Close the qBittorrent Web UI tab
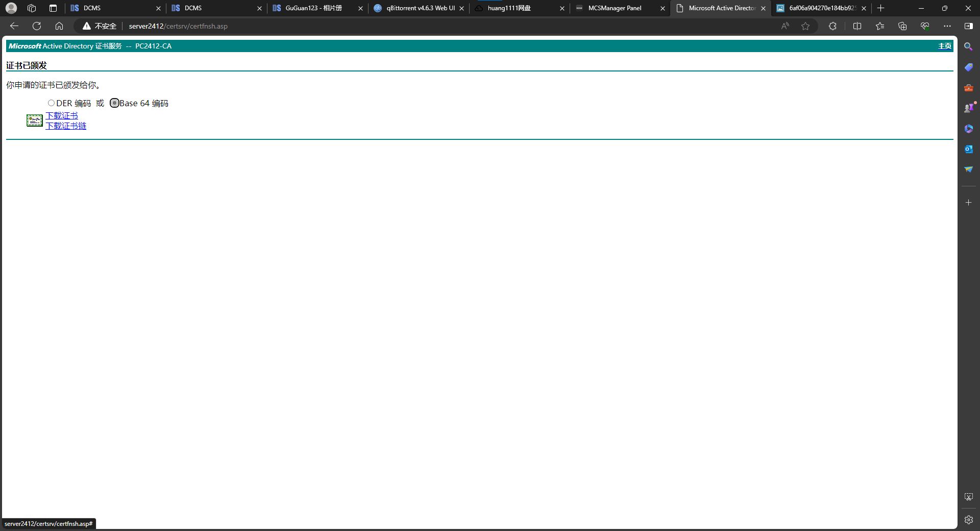This screenshot has height=531, width=980. tap(461, 9)
